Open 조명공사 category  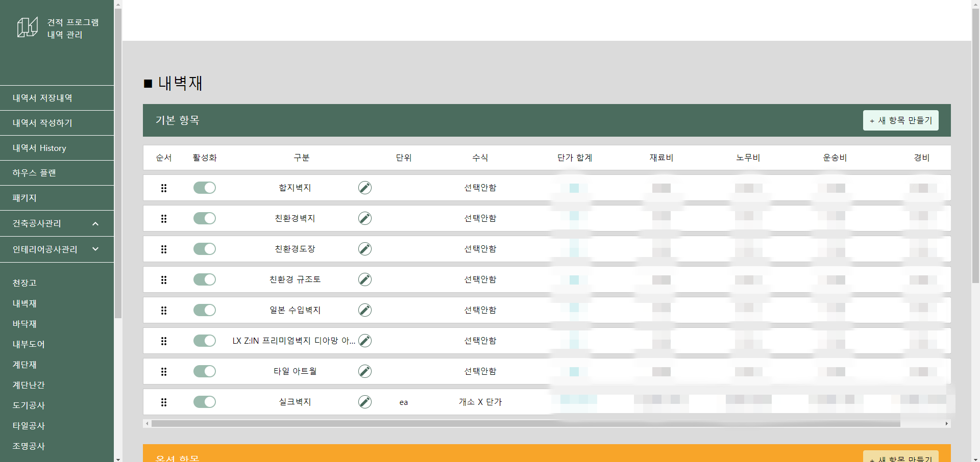coord(29,446)
